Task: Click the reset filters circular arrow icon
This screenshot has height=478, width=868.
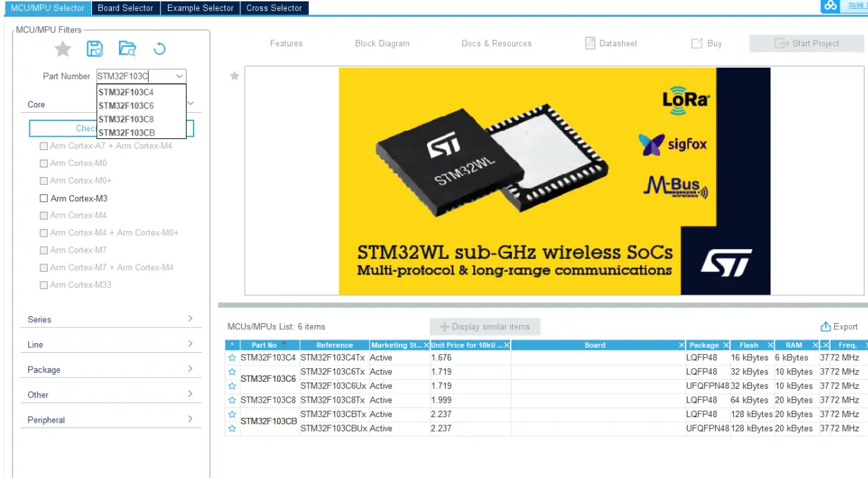Action: point(160,48)
